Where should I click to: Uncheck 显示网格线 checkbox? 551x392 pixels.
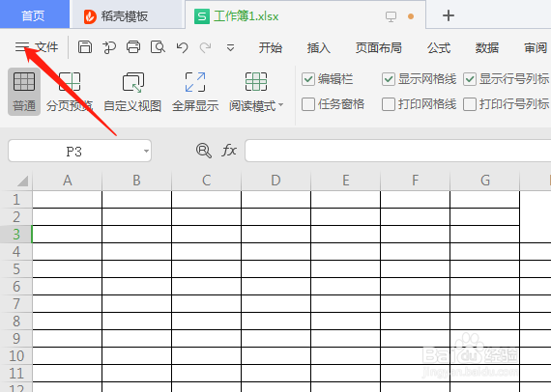(x=389, y=79)
